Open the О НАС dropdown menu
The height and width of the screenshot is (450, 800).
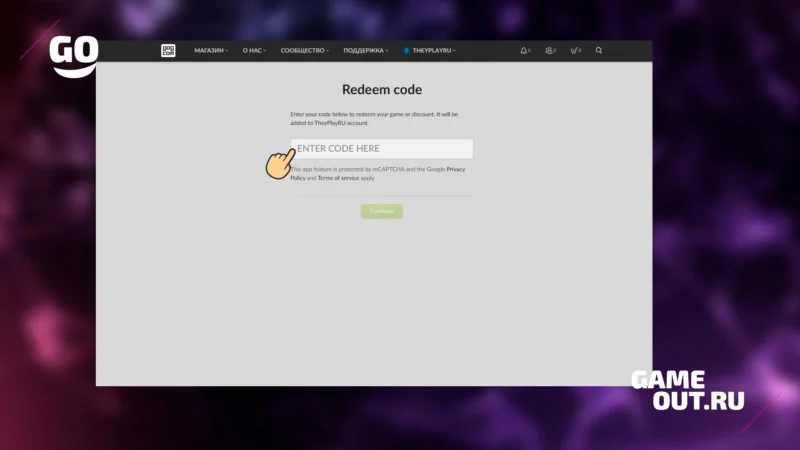[254, 51]
